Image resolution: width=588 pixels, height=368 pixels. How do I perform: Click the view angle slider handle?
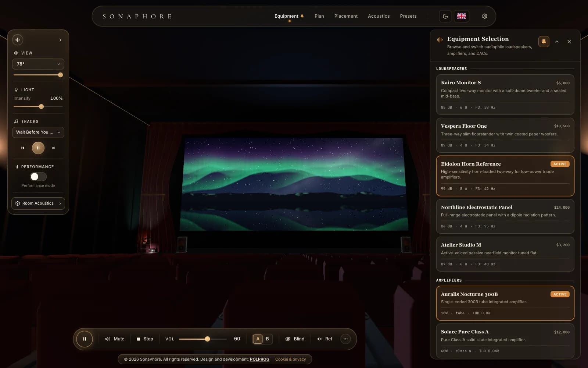pyautogui.click(x=60, y=75)
